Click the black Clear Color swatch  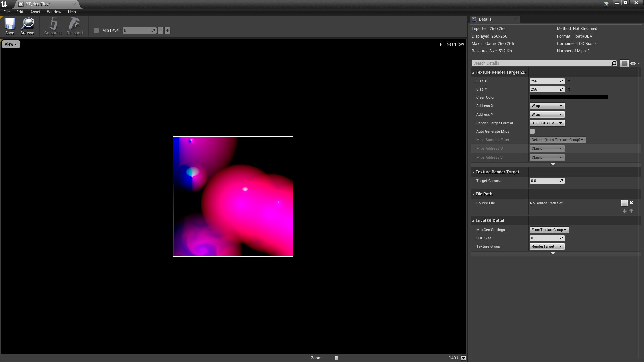pos(569,97)
